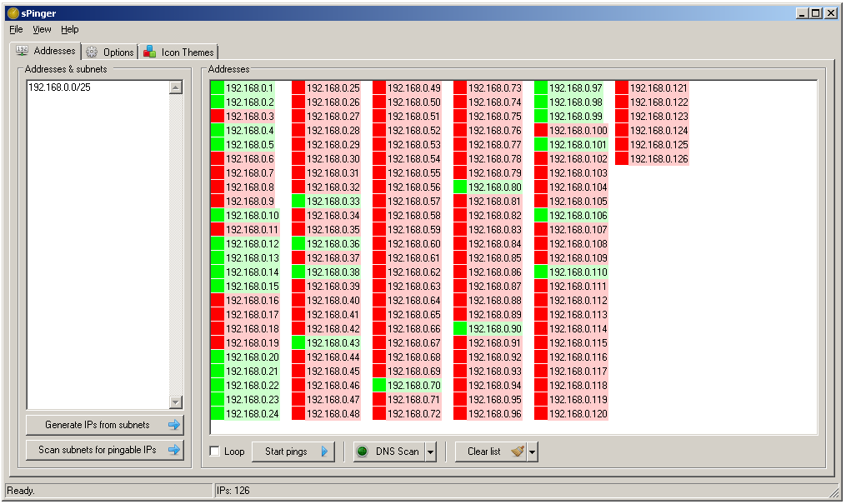The image size is (846, 504).
Task: Click Scan subnets for pingable IPs
Action: tap(105, 450)
